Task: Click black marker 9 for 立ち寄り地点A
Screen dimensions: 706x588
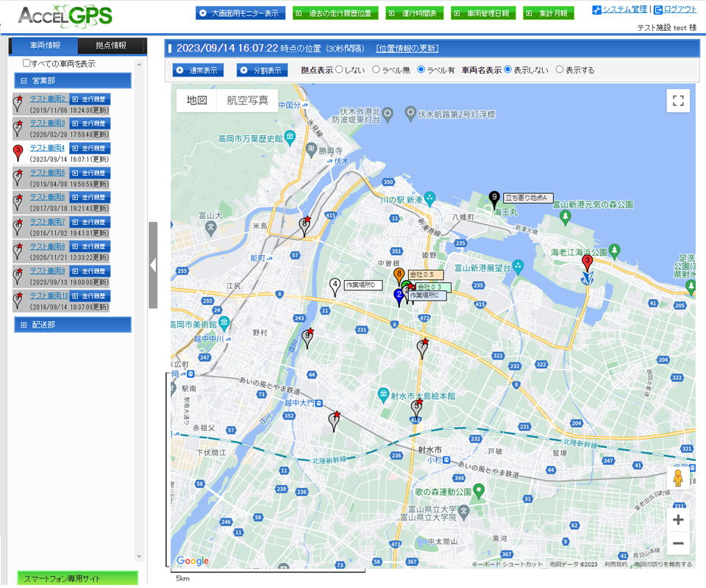Action: 494,198
